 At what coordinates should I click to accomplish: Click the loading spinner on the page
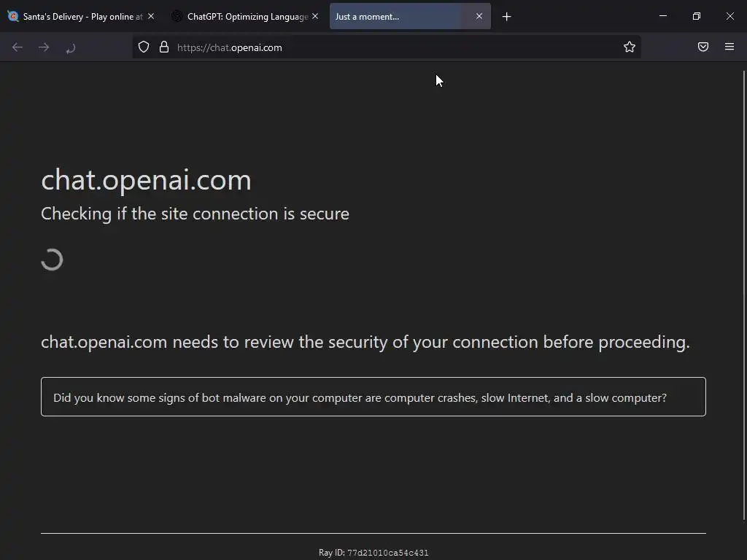point(52,260)
